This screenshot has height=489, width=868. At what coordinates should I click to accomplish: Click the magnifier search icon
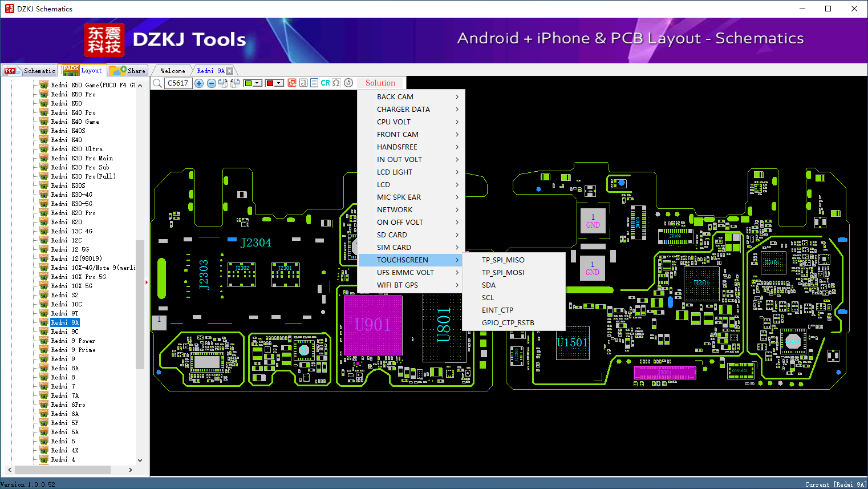(x=157, y=83)
